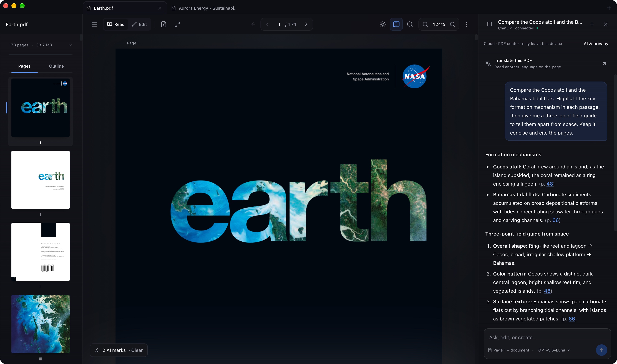Open the GPT-5.6-Luna model dropdown
617x364 pixels.
554,350
